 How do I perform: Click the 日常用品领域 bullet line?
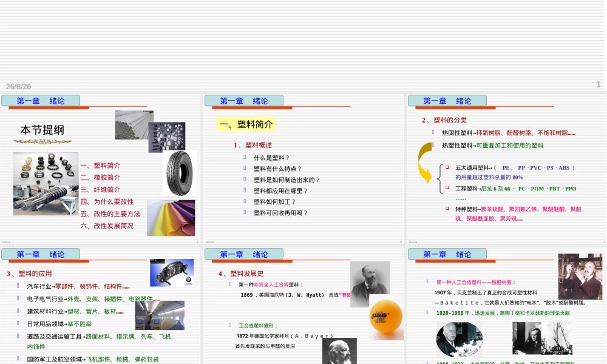59,324
